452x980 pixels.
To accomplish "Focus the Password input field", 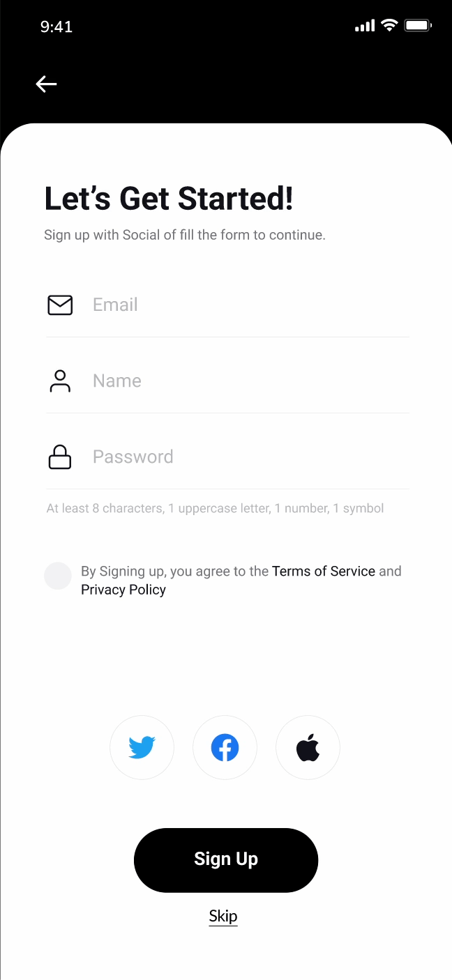I will click(227, 457).
